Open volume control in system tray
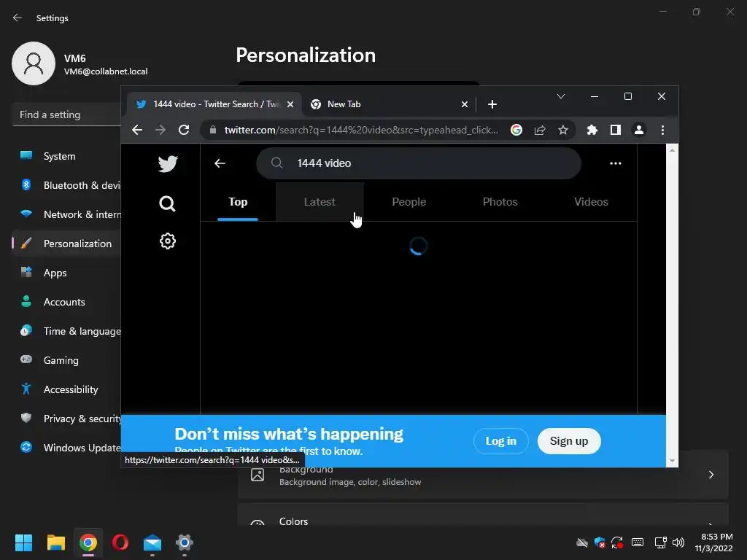This screenshot has width=747, height=560. (x=678, y=542)
